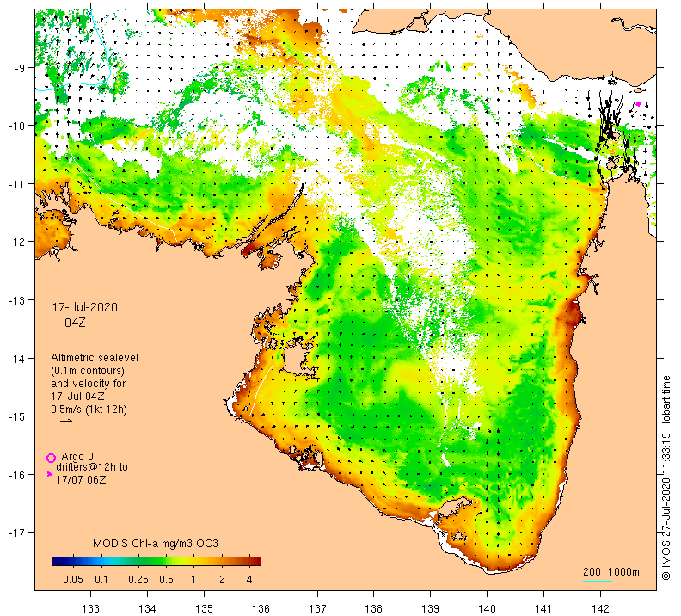
Task: Click the magenta Argo float circle marker
Action: pos(52,458)
